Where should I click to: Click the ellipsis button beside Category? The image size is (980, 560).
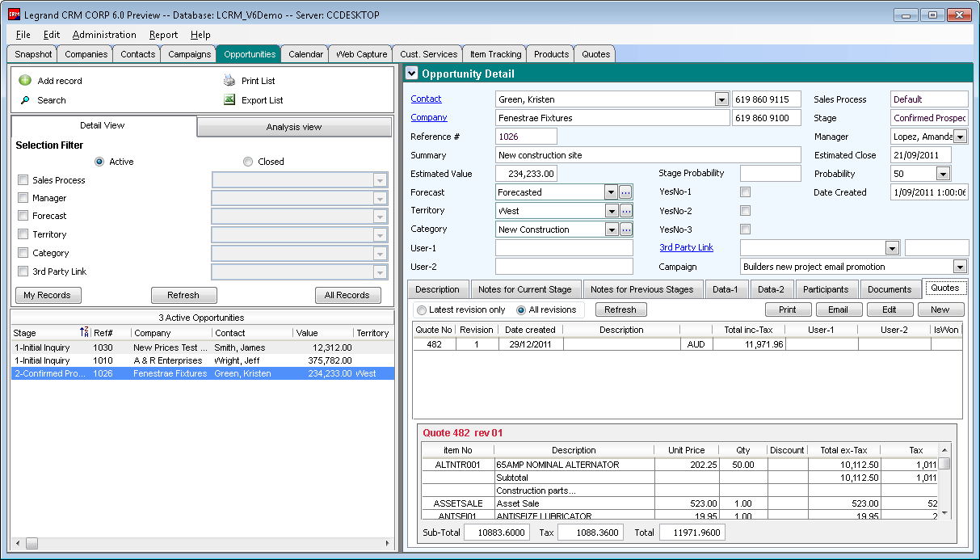[626, 229]
